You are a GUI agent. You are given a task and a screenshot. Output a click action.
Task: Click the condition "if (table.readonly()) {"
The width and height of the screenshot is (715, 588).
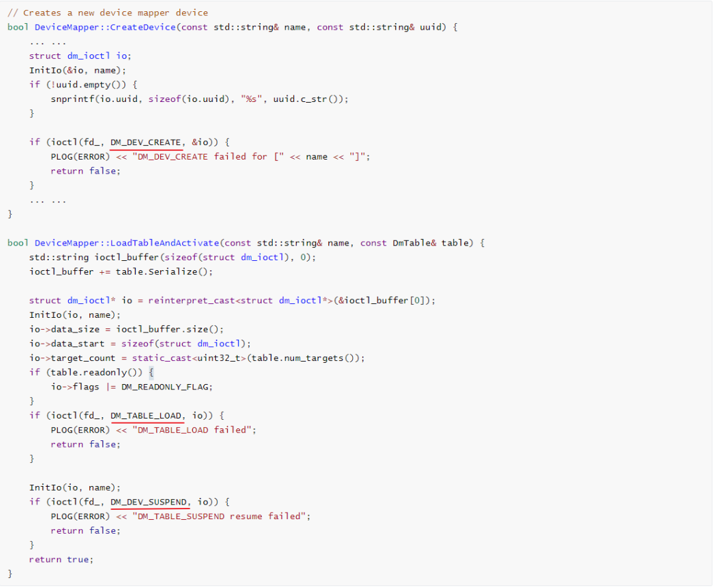[x=91, y=373]
